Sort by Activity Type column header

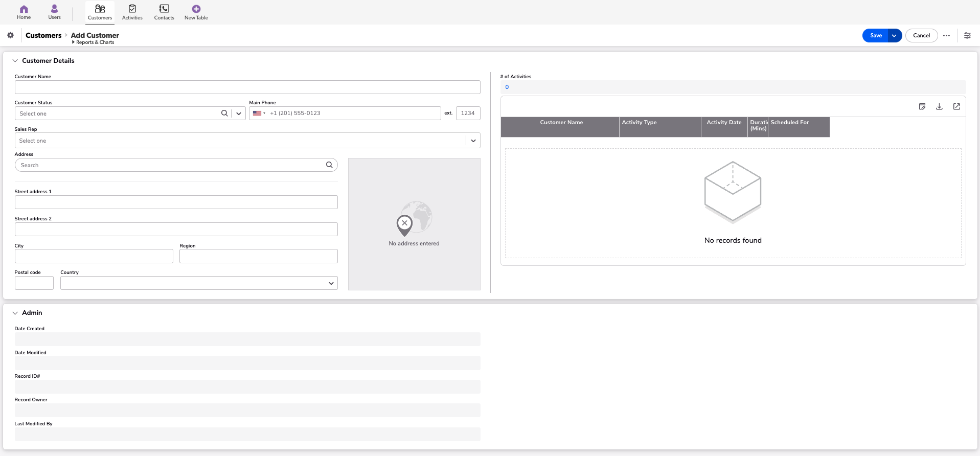(x=660, y=127)
